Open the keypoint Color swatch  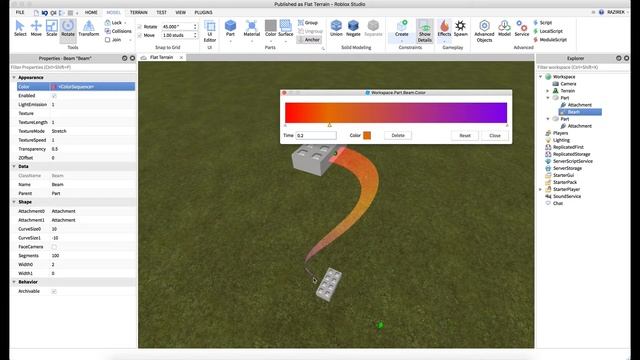point(367,136)
